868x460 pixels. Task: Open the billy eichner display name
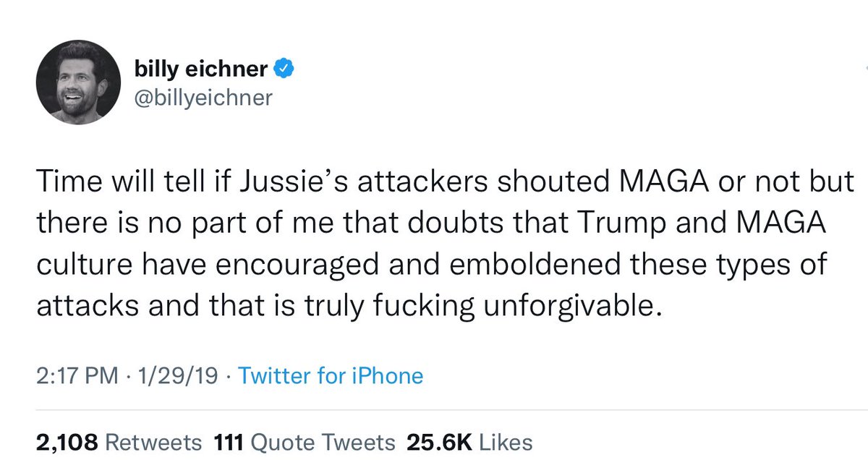point(201,70)
